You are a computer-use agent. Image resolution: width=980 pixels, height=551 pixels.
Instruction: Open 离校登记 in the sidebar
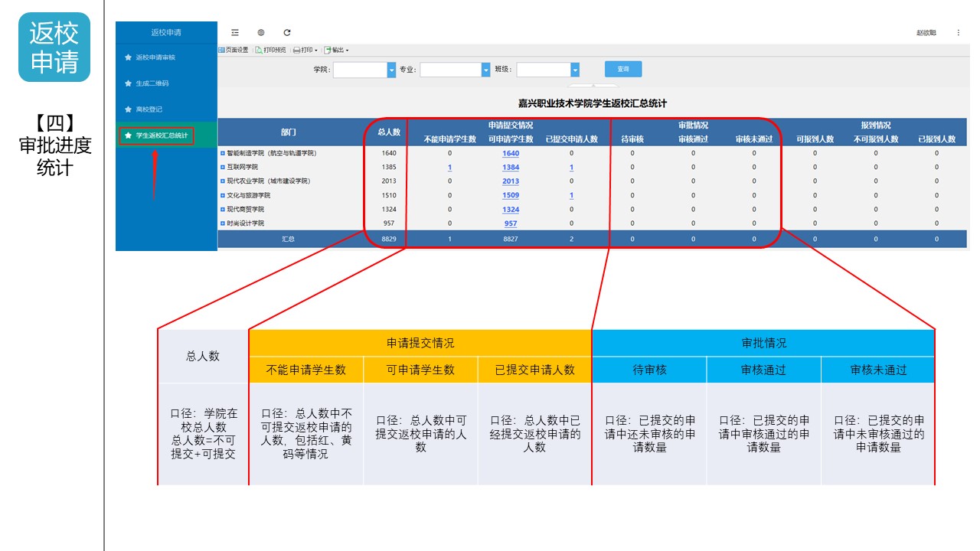coord(149,109)
